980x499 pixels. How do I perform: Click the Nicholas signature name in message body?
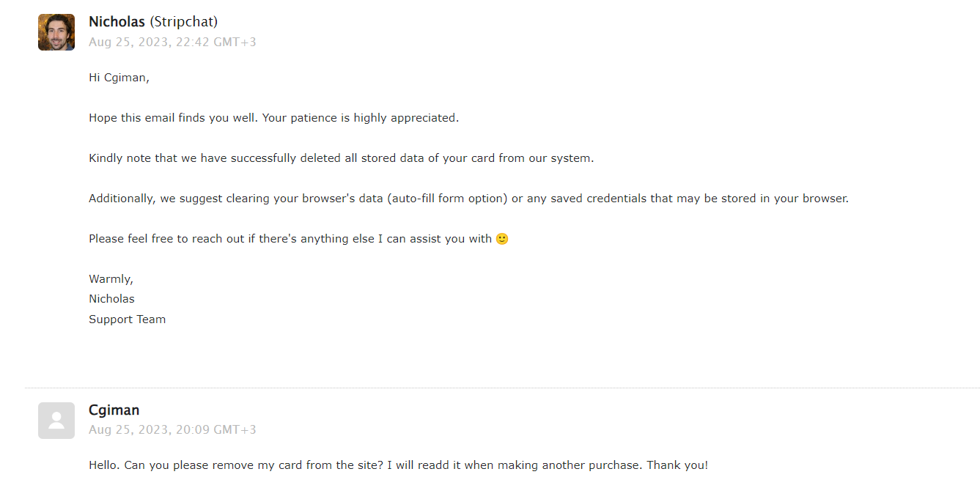[x=112, y=299]
